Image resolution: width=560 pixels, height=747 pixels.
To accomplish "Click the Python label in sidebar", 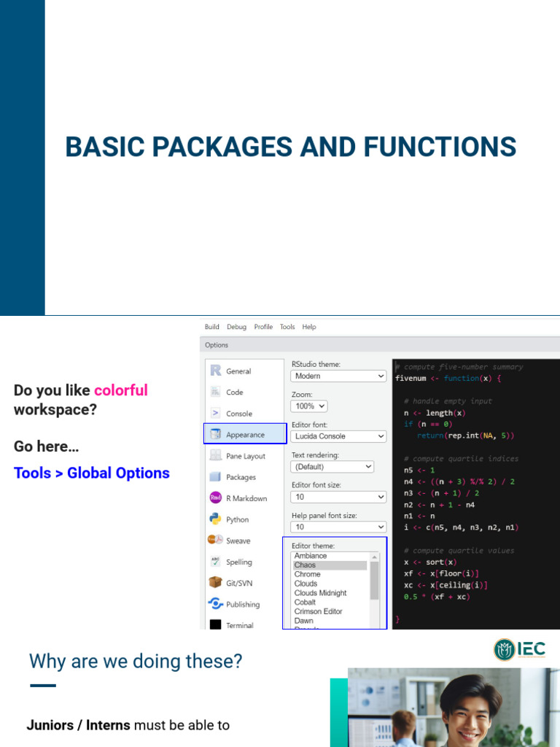I will (x=238, y=519).
